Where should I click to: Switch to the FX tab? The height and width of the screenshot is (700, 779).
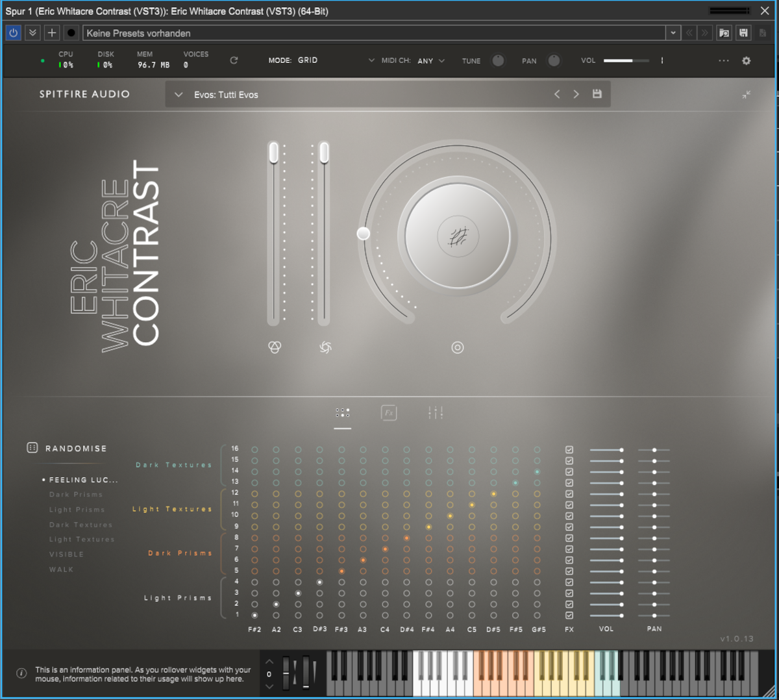(389, 413)
